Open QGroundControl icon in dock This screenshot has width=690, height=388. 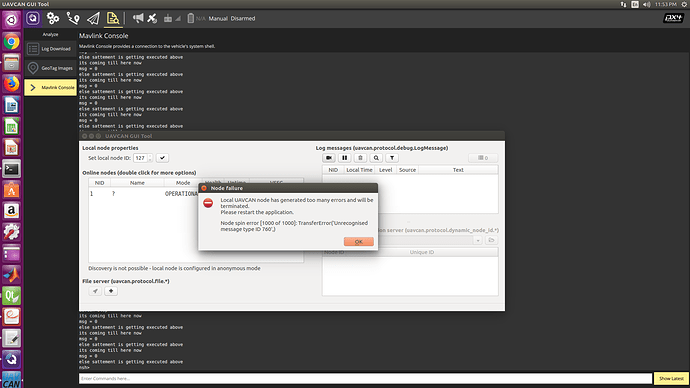coord(11,359)
